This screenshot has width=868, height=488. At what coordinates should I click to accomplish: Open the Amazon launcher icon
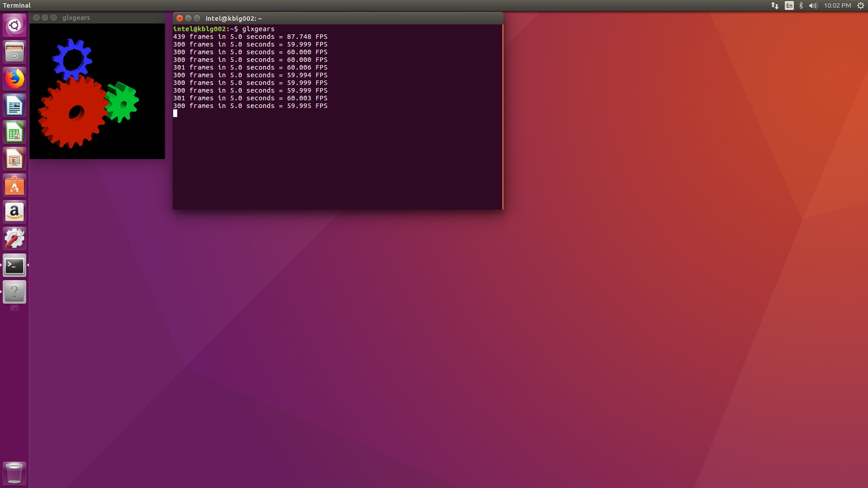[14, 212]
